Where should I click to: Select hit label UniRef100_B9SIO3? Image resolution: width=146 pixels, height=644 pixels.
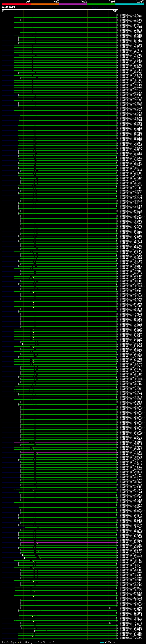pos(131,67)
